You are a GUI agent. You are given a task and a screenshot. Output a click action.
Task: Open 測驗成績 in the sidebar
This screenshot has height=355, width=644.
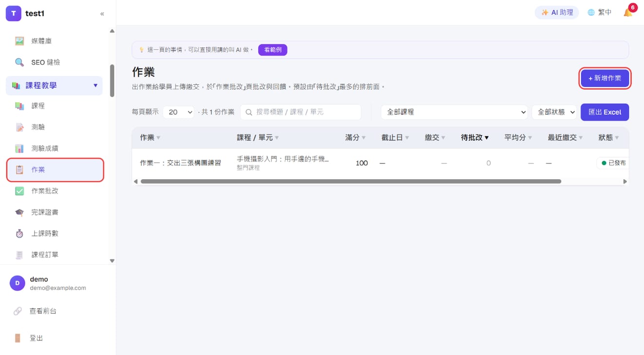click(x=55, y=148)
